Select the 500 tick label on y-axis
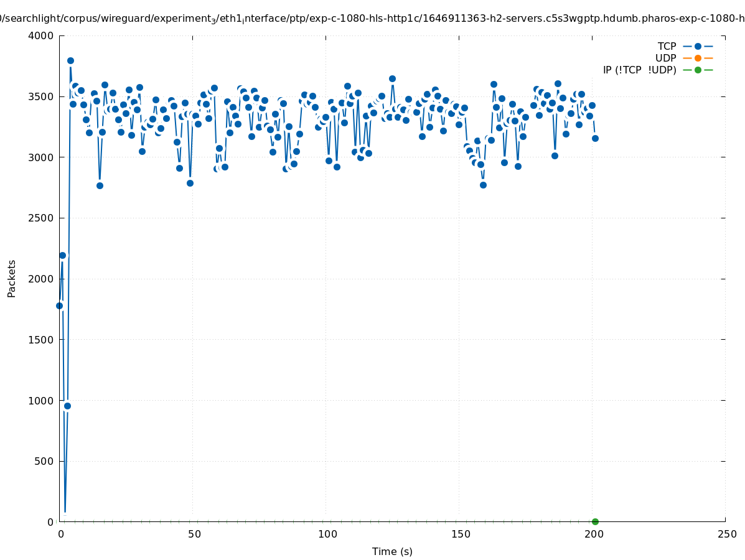This screenshot has height=560, width=745. (x=44, y=461)
